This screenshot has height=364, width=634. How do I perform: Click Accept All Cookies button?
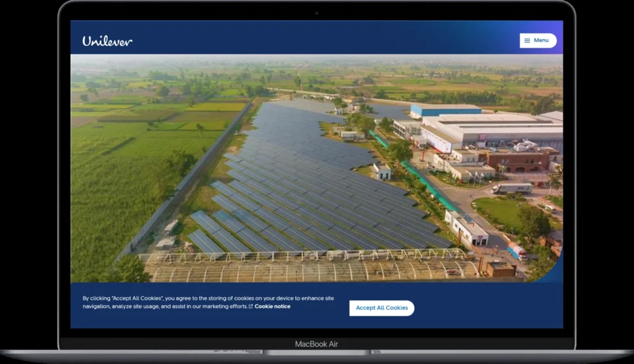point(381,308)
